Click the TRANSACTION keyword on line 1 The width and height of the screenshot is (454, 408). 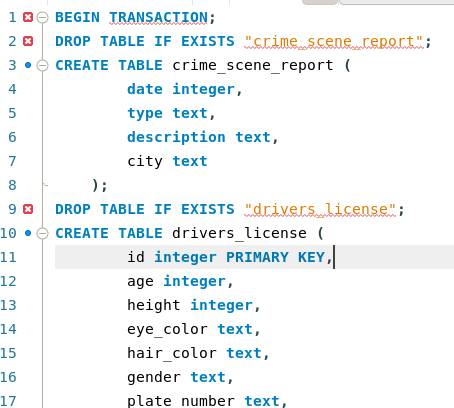point(158,17)
